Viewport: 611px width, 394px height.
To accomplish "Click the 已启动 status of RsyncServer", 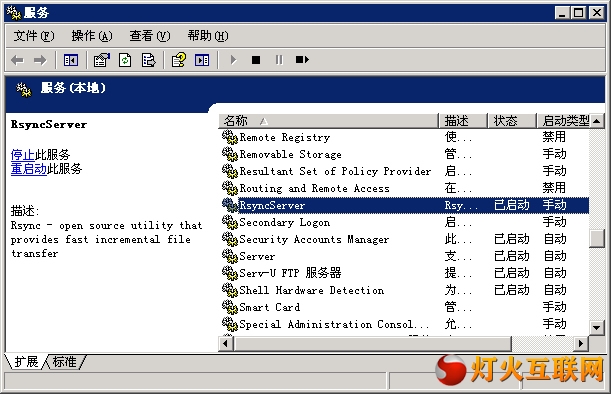I will (512, 205).
